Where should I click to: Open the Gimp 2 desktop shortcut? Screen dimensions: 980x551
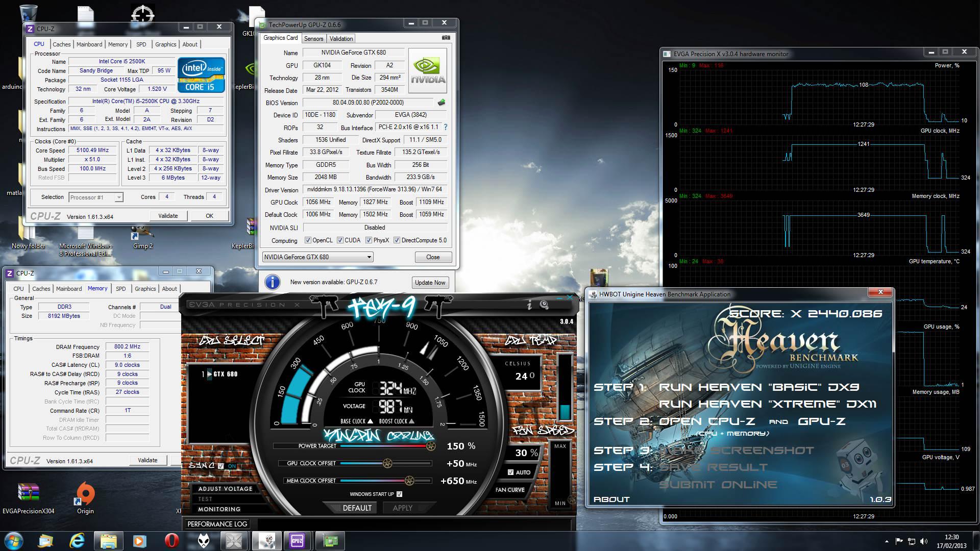tap(143, 237)
